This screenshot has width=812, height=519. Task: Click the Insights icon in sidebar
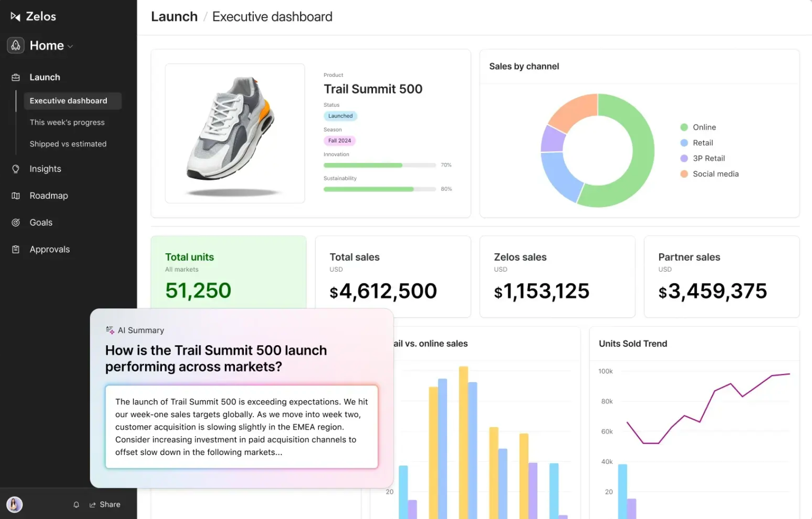click(x=15, y=169)
